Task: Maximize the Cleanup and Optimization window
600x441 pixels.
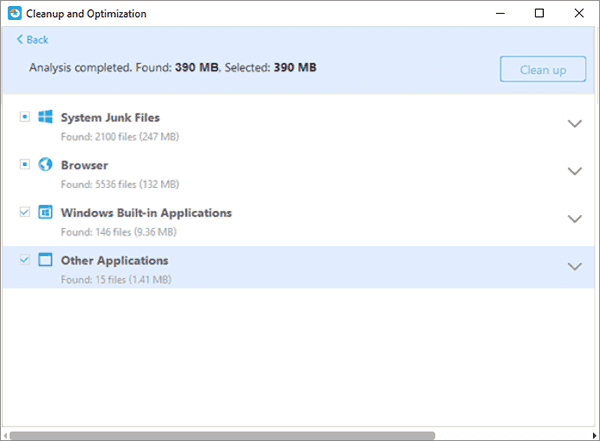Action: point(539,13)
